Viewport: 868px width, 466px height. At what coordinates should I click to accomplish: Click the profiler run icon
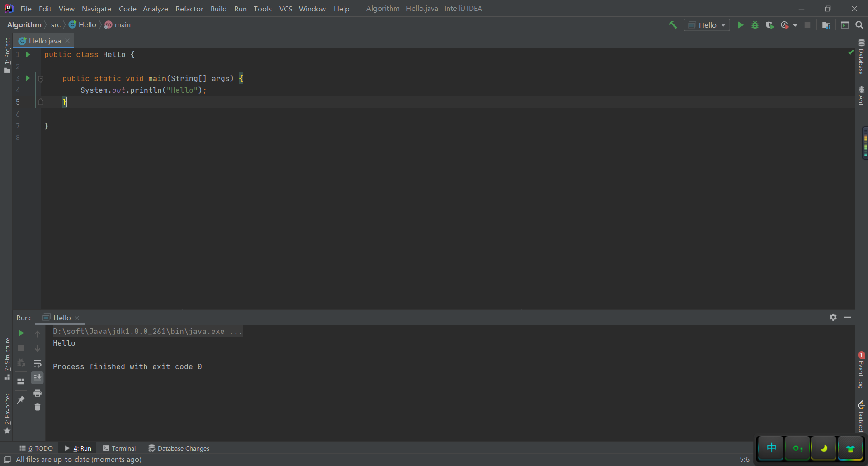tap(785, 25)
